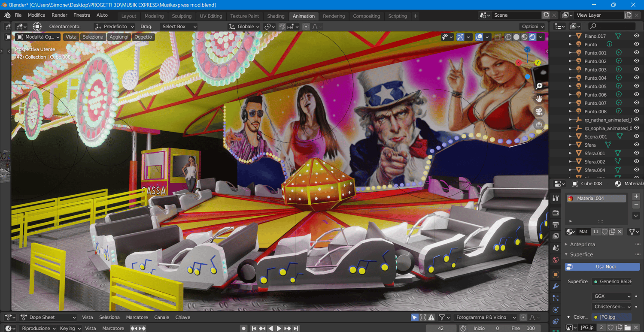Image resolution: width=644 pixels, height=332 pixels.
Task: Open the Render menu
Action: click(59, 15)
